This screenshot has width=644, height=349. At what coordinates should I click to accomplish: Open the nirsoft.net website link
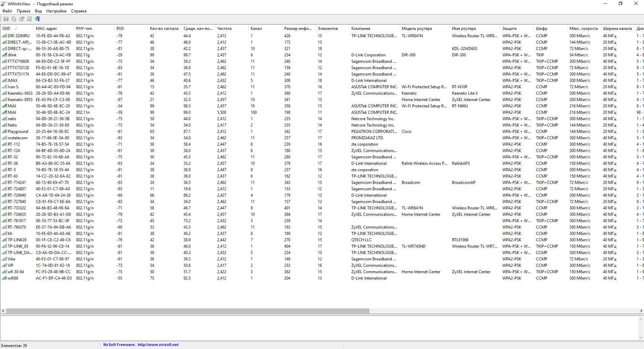tap(158, 345)
